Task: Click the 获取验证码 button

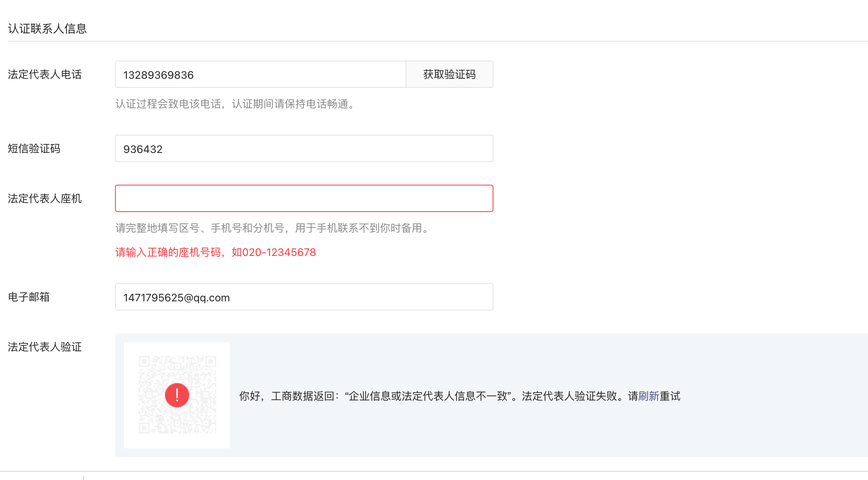Action: tap(449, 74)
